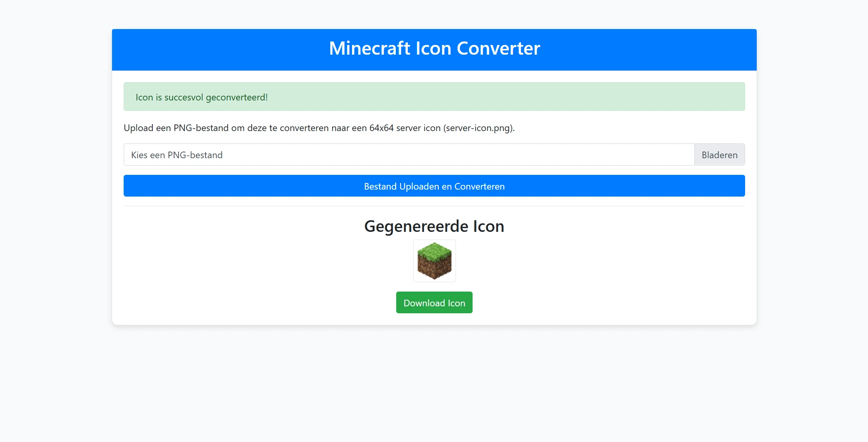Click the 'Gegenereerde Icon' section header
Screen dimensions: 868x442
point(434,227)
